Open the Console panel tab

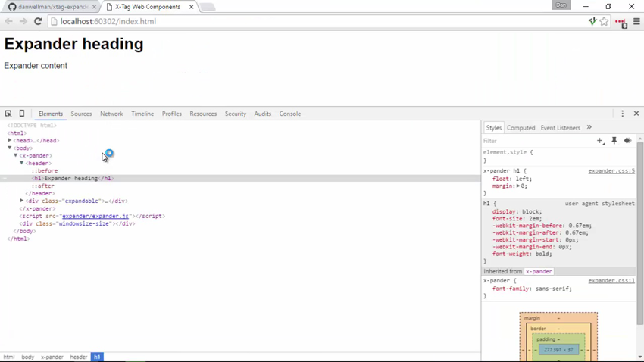pyautogui.click(x=290, y=114)
